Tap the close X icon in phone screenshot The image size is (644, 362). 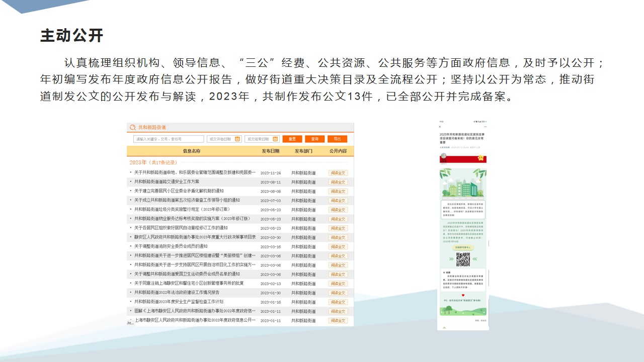click(x=440, y=127)
